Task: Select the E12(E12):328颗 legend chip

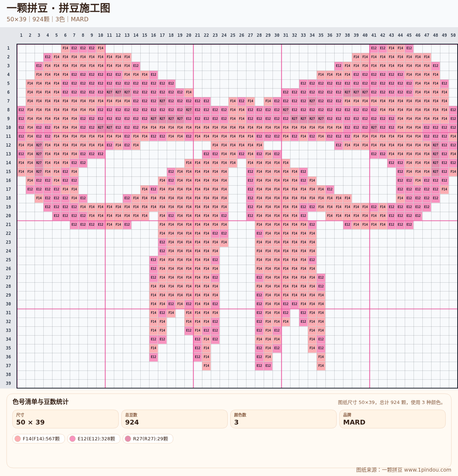Action: (x=94, y=439)
